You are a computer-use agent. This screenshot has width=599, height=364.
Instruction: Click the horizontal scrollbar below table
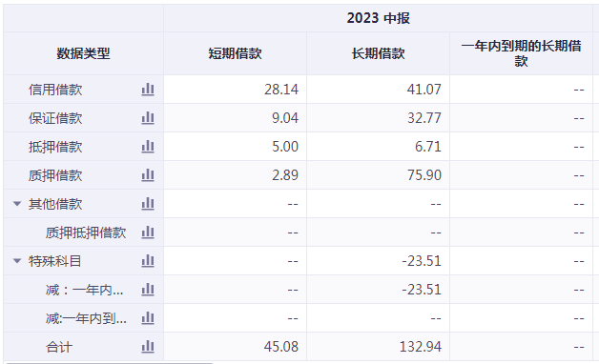tap(110, 363)
